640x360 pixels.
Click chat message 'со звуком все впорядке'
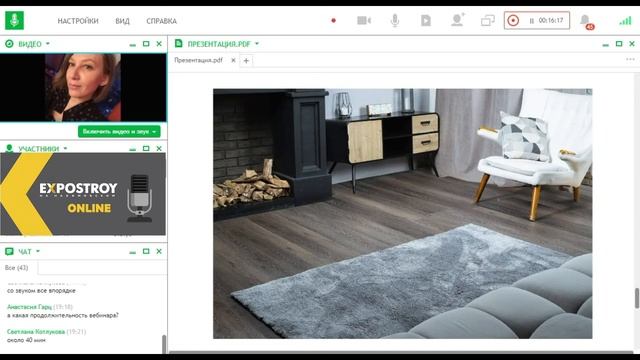click(41, 291)
